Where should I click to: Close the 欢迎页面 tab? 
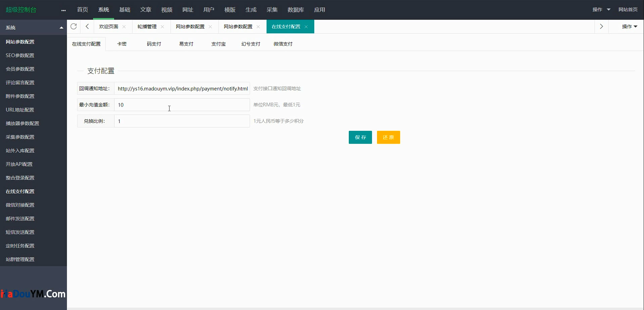click(124, 27)
